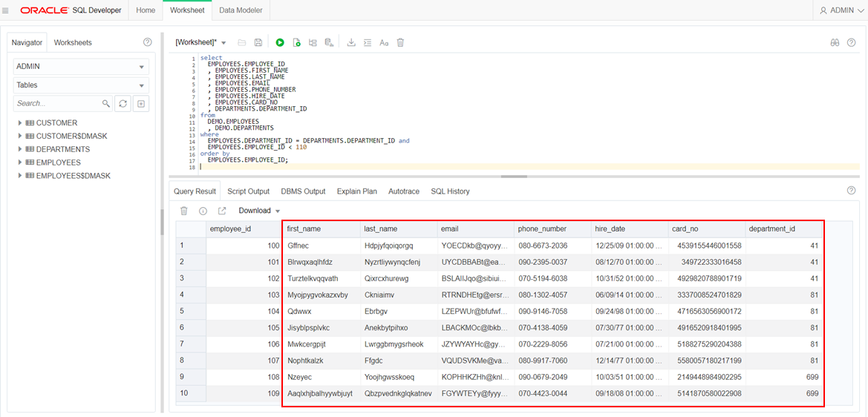The width and height of the screenshot is (868, 417).
Task: Click the vertical scrollbar of Navigator panel
Action: pos(162,221)
